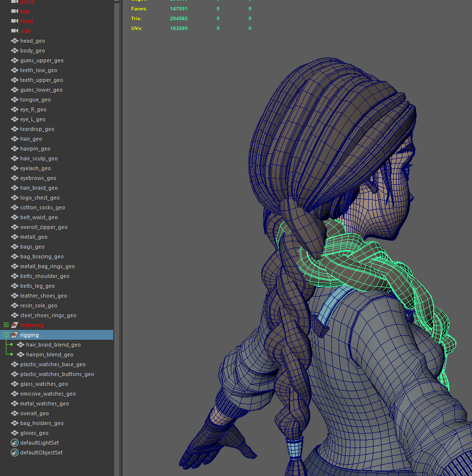Select hair_braid_geo in the outliner
This screenshot has height=476, width=472.
click(x=39, y=188)
